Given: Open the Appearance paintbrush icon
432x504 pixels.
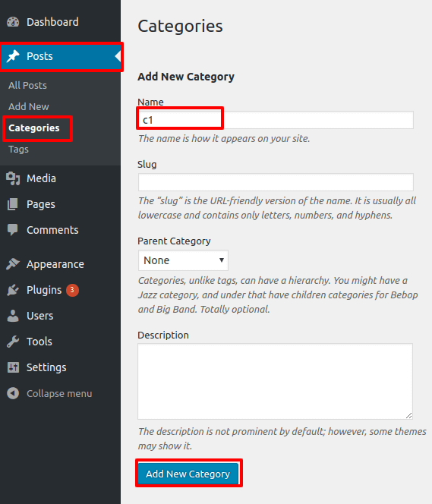Looking at the screenshot, I should 13,264.
